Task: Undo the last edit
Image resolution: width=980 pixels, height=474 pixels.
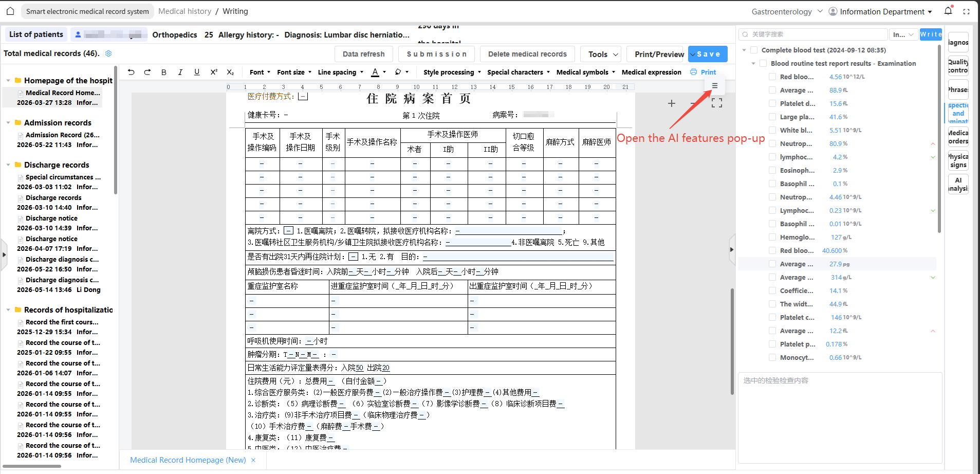Action: 131,72
